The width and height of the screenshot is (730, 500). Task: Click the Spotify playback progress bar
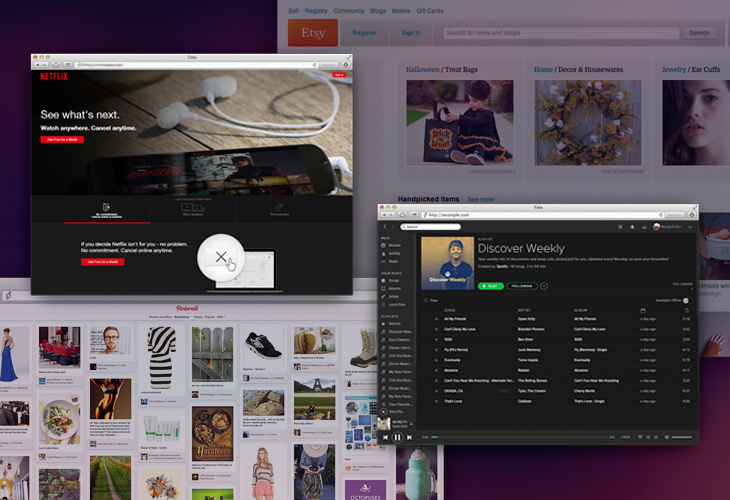click(520, 437)
